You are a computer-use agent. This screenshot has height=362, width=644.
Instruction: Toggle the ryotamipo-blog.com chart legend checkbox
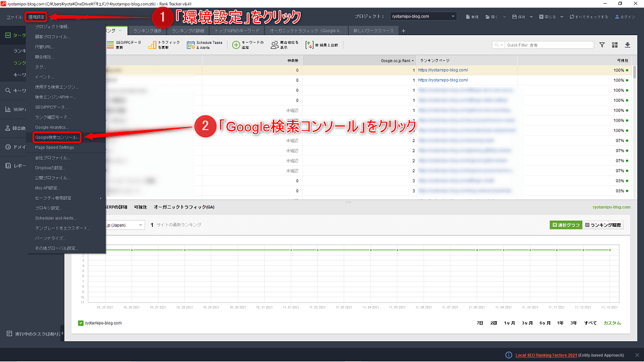pos(80,323)
